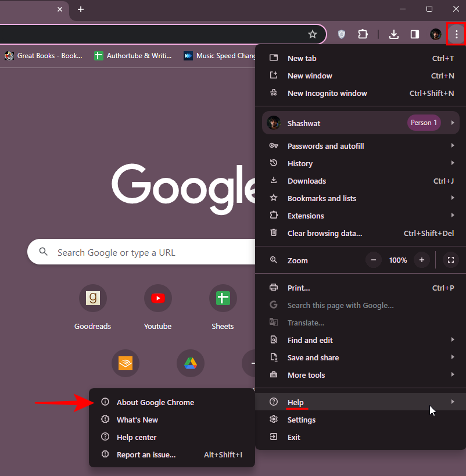Click the bookmark star icon in address bar
Screen dimensions: 466x476
coord(313,34)
